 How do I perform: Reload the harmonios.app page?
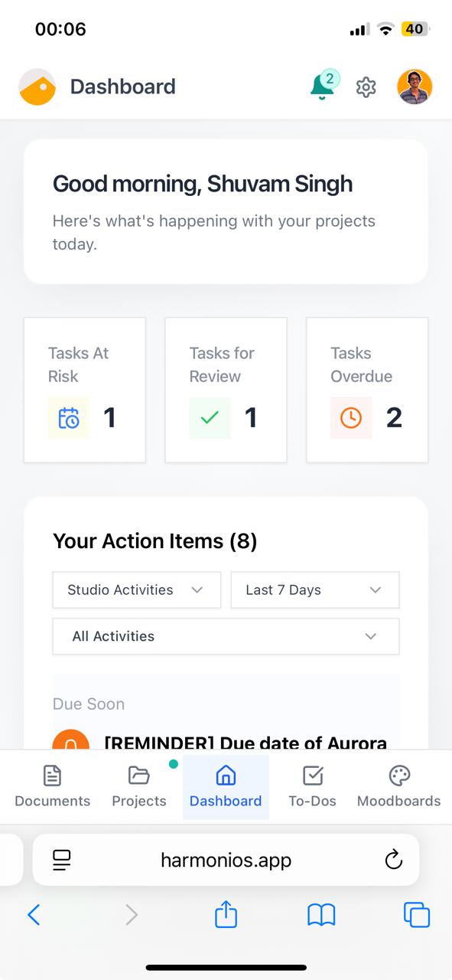[393, 860]
